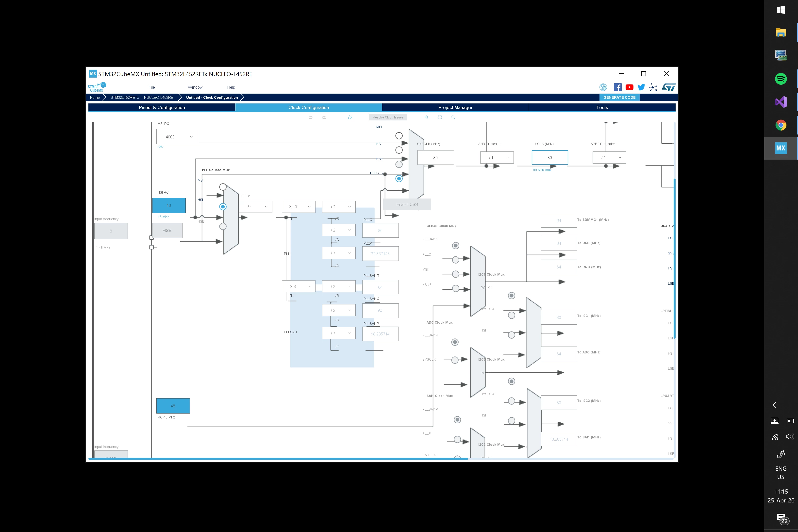The image size is (798, 532).
Task: Open the APB2 Prescaler dropdown
Action: click(609, 157)
